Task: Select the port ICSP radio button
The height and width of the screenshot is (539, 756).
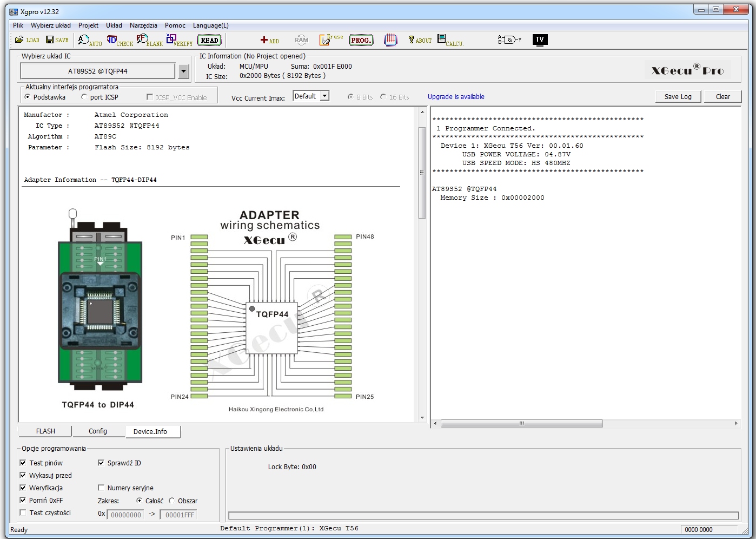Action: (84, 97)
